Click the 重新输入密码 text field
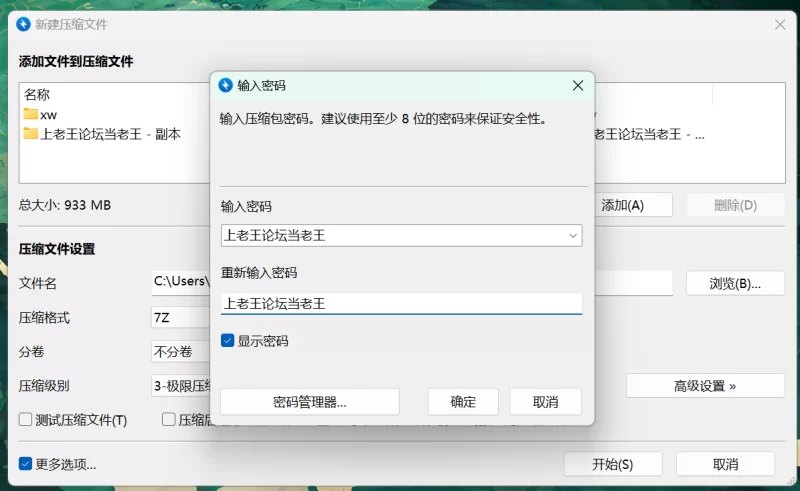This screenshot has height=491, width=800. pyautogui.click(x=400, y=303)
